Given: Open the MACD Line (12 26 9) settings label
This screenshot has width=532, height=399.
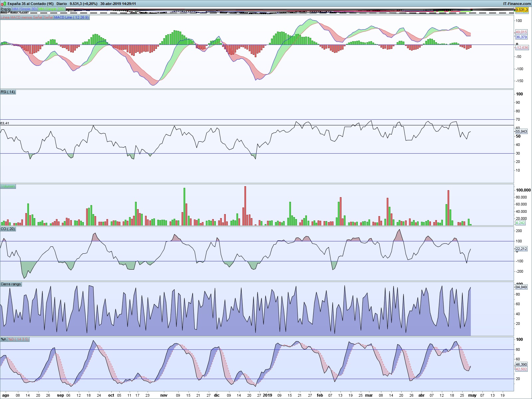Looking at the screenshot, I should (x=71, y=17).
